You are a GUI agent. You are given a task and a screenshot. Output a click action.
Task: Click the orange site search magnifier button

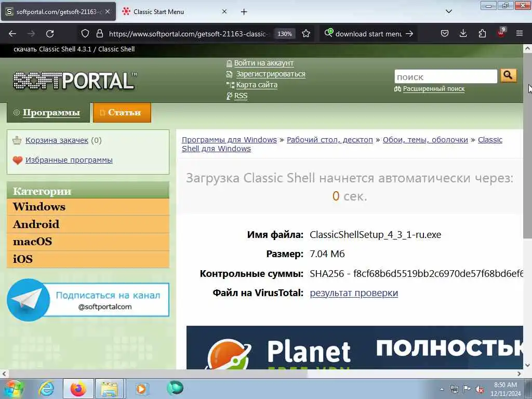(508, 76)
